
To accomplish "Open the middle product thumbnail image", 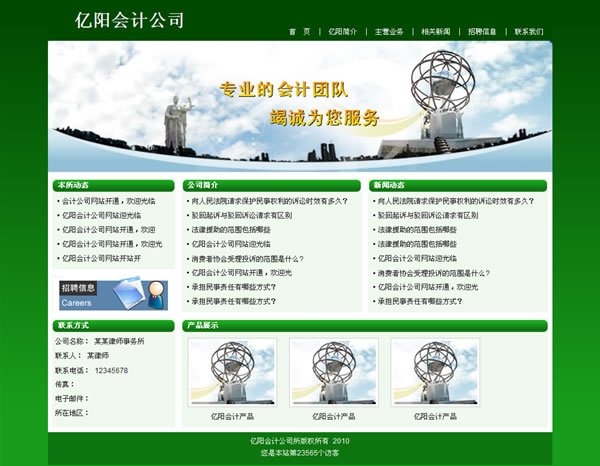I will click(333, 371).
